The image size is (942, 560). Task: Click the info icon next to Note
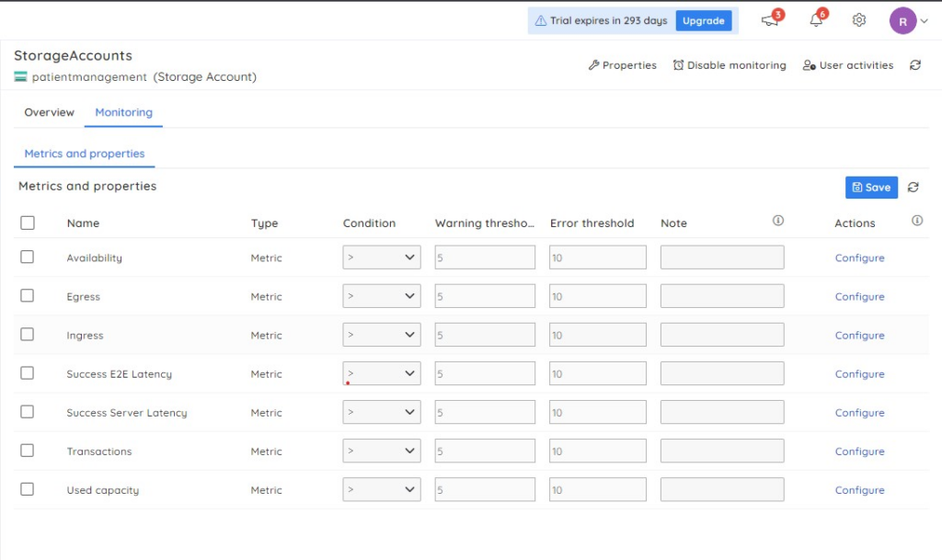(x=778, y=221)
